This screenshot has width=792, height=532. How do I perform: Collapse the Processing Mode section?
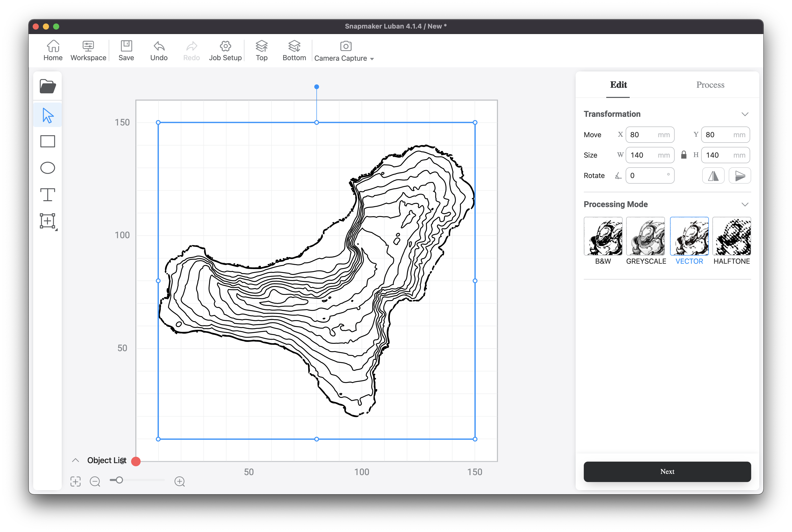(x=745, y=204)
